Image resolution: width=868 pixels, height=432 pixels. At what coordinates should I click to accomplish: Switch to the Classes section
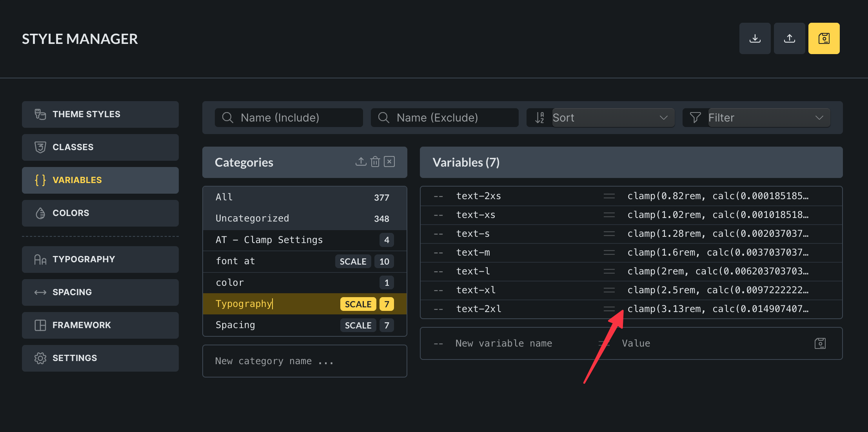tap(100, 147)
